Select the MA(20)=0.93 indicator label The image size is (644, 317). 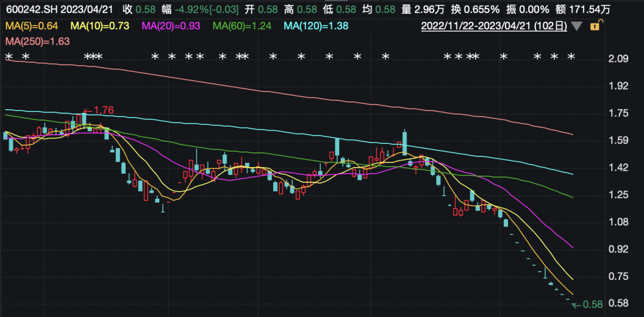[x=171, y=26]
